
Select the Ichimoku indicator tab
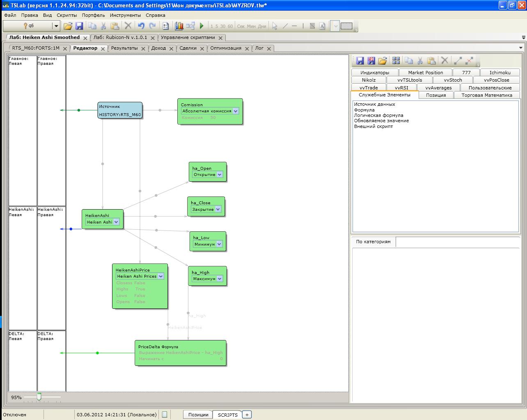(500, 73)
